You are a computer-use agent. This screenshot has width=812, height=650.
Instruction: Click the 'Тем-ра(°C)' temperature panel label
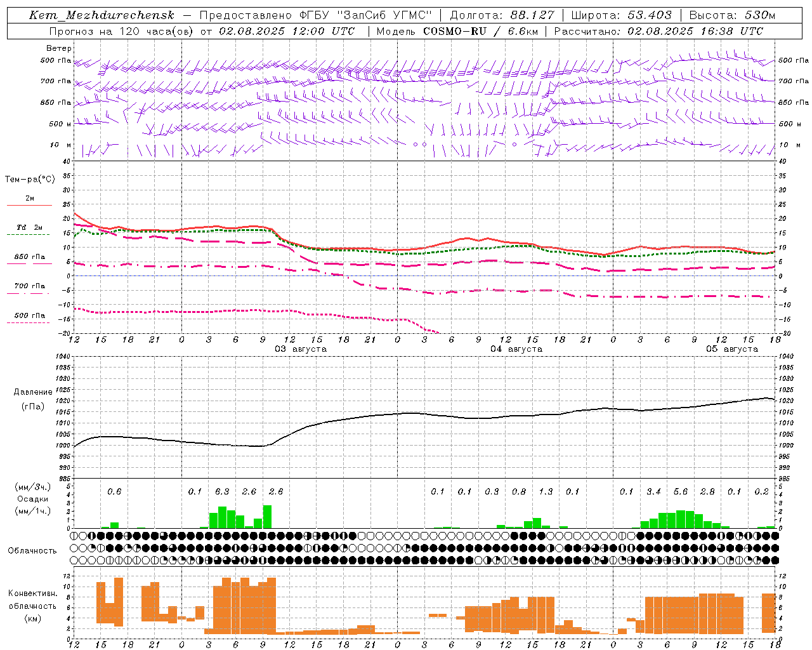point(30,180)
